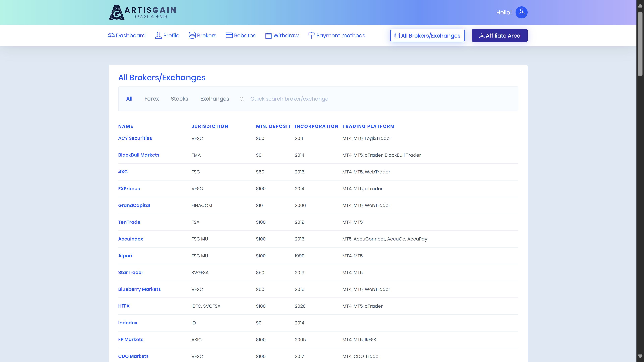644x362 pixels.
Task: Click the JURISDICTION column header
Action: [210, 126]
